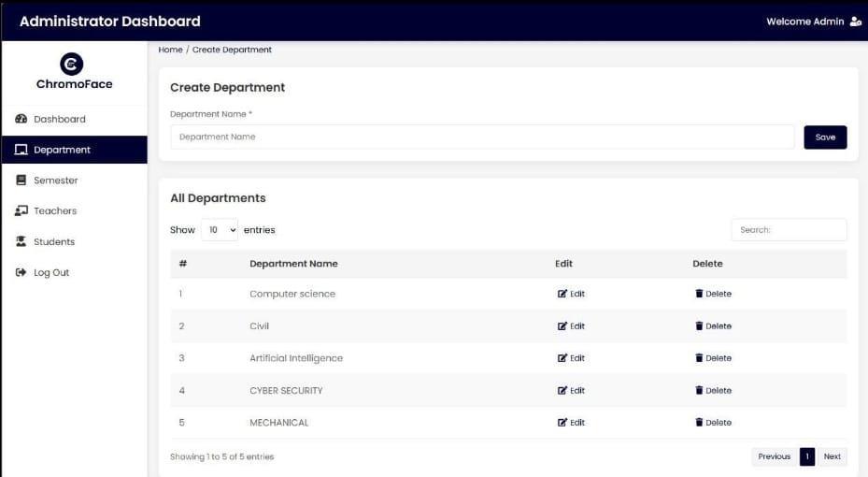The height and width of the screenshot is (477, 868).
Task: Click the edit pencil icon for Civil
Action: [562, 325]
